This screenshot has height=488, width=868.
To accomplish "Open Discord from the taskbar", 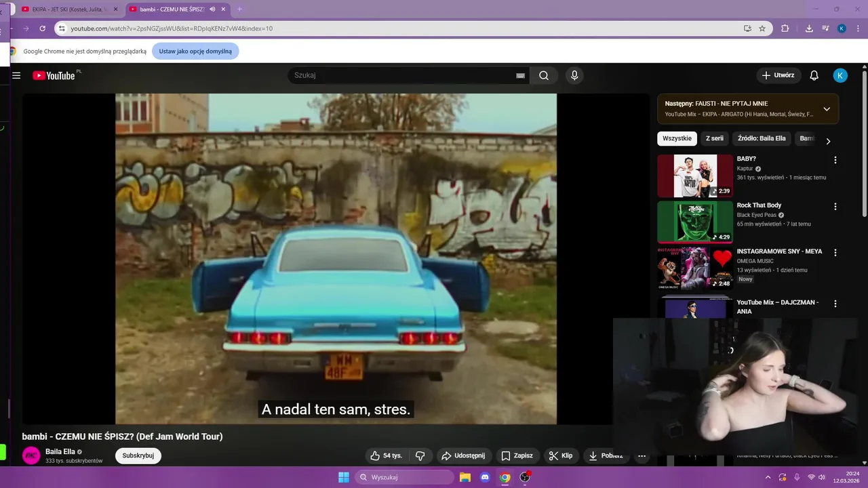I will coord(485,477).
